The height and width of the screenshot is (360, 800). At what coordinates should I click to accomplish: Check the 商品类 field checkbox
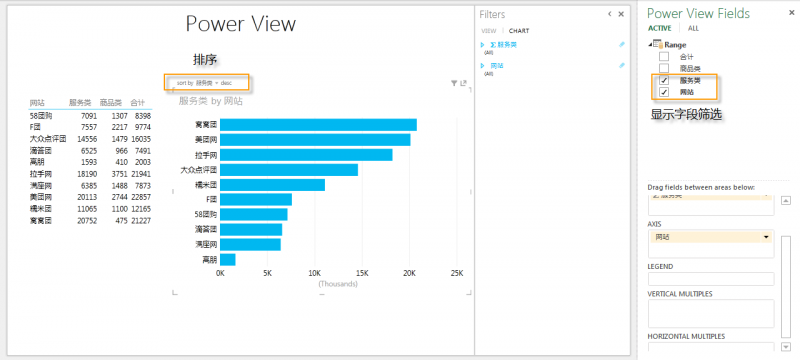664,68
